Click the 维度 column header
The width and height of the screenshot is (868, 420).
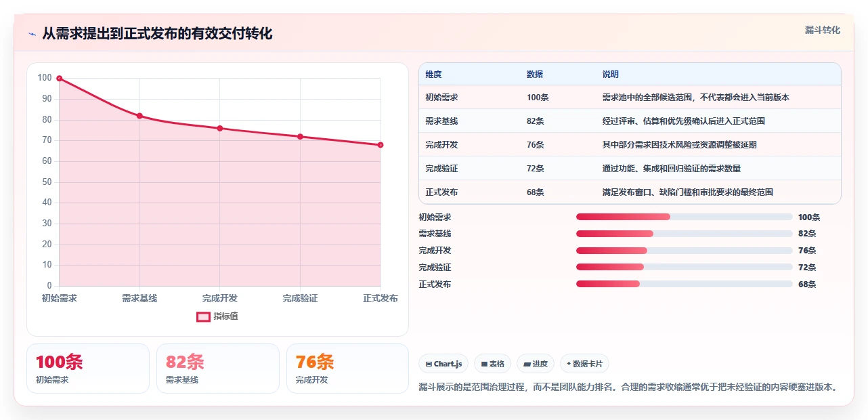[433, 75]
